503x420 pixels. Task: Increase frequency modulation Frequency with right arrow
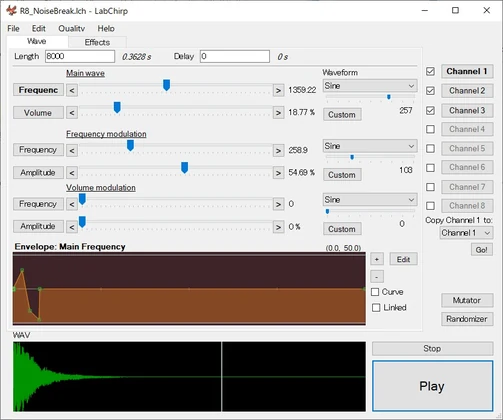pos(278,151)
